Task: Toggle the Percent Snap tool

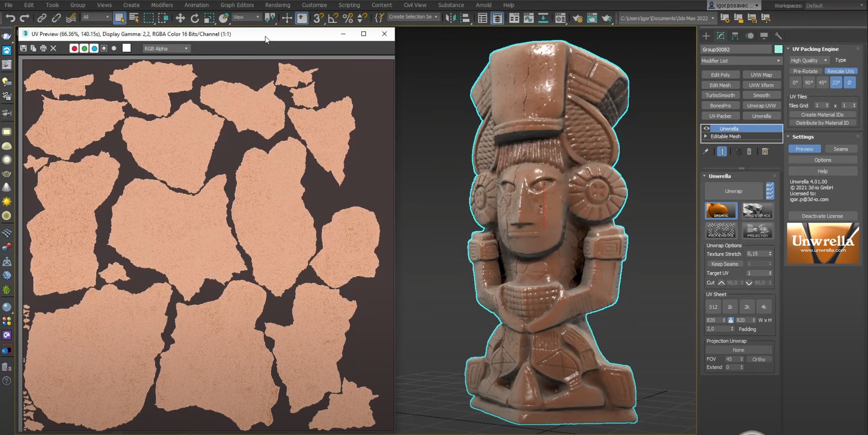Action: [348, 18]
